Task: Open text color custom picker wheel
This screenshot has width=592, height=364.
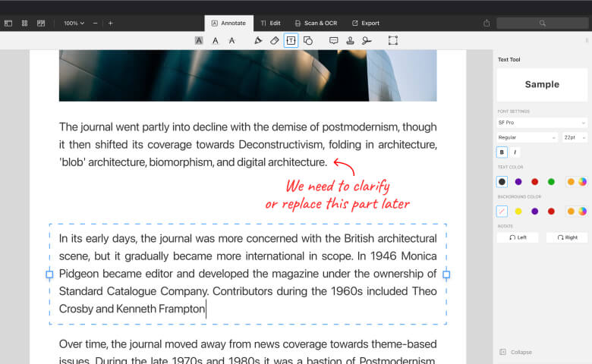Action: (583, 182)
